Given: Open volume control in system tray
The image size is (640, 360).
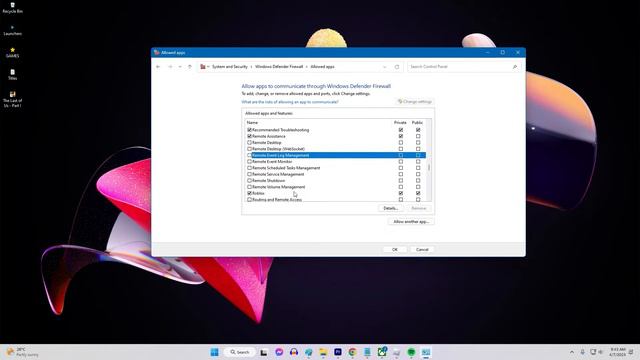Looking at the screenshot, I should pyautogui.click(x=600, y=352).
